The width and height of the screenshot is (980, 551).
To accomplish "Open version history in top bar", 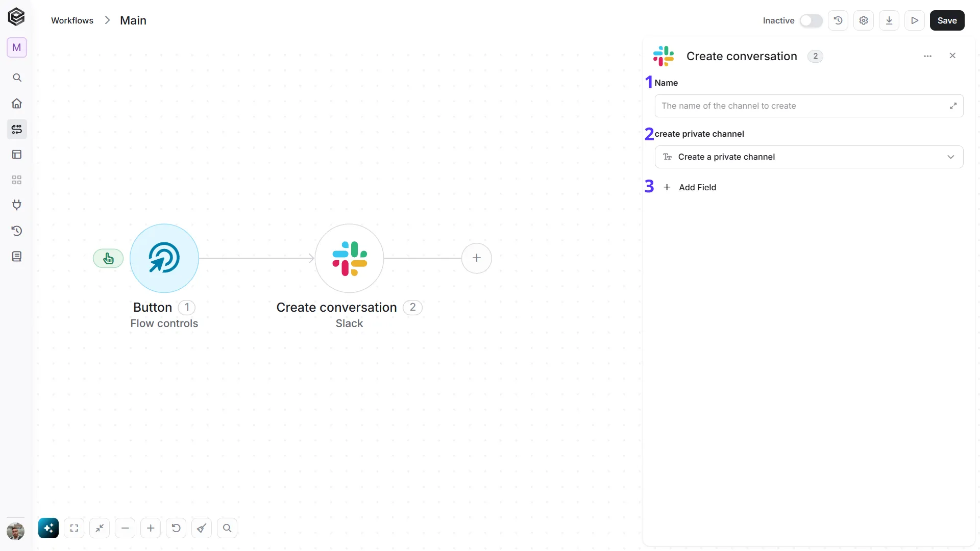I will (838, 20).
